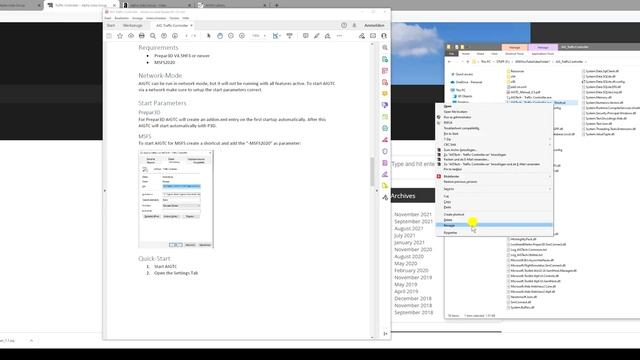
Task: Choose Properties in the context menu
Action: pos(494,233)
